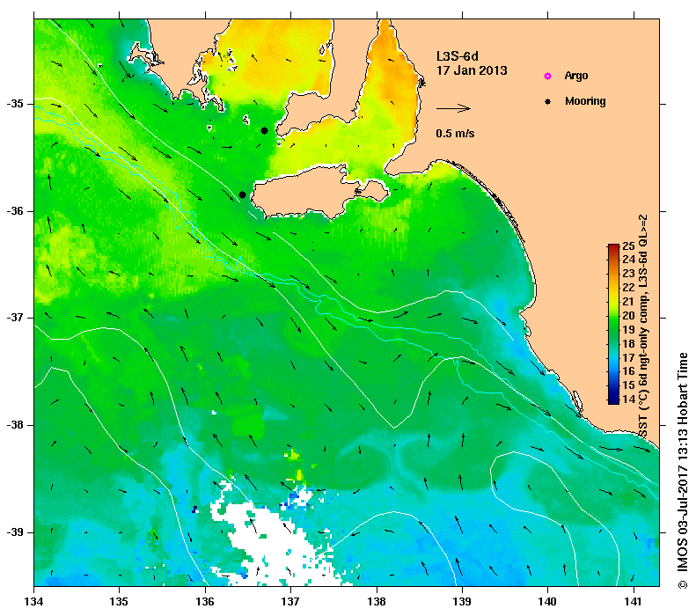
Task: Click the SST colorbar title text
Action: click(x=642, y=326)
